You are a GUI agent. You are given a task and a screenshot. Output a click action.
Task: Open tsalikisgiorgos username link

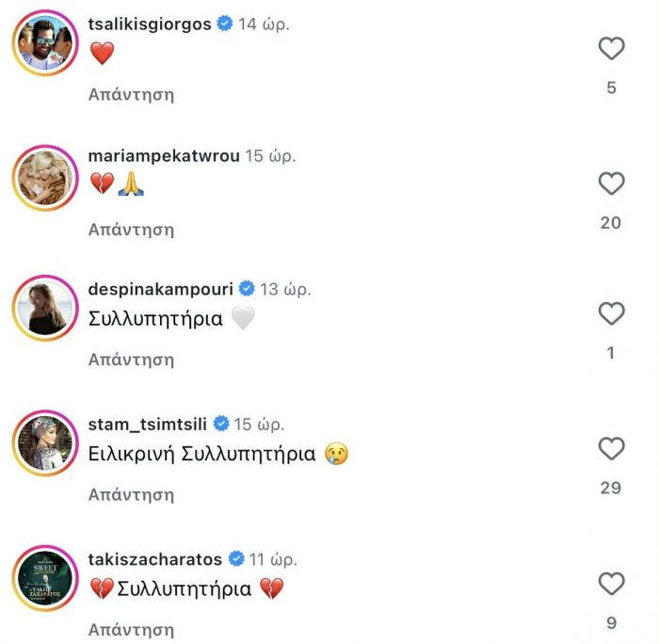tap(149, 24)
